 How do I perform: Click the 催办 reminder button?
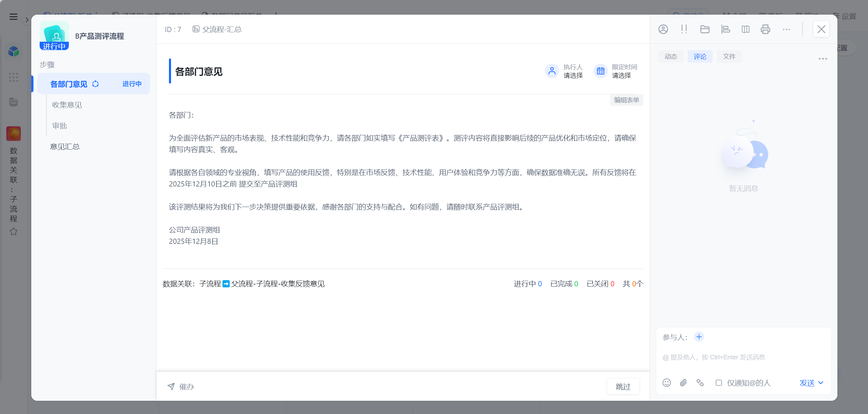click(x=180, y=387)
